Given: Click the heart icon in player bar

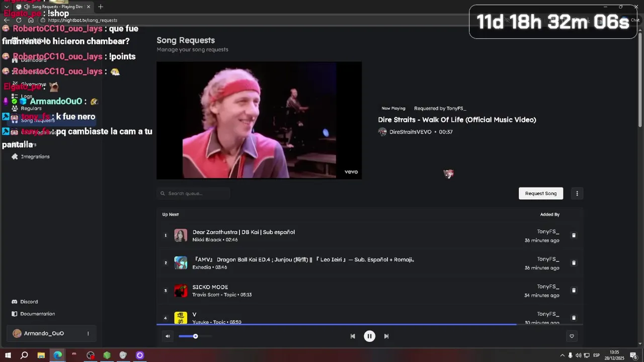Looking at the screenshot, I should pos(572,336).
